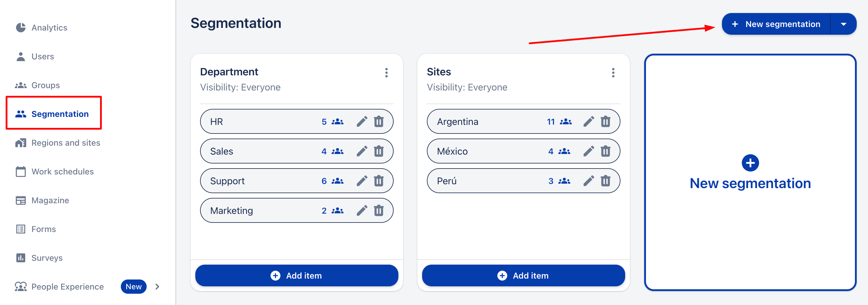Click the pencil icon for Support
The width and height of the screenshot is (868, 305).
tap(362, 181)
